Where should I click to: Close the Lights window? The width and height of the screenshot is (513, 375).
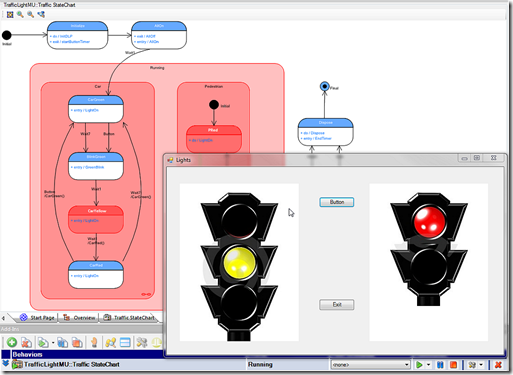click(494, 158)
